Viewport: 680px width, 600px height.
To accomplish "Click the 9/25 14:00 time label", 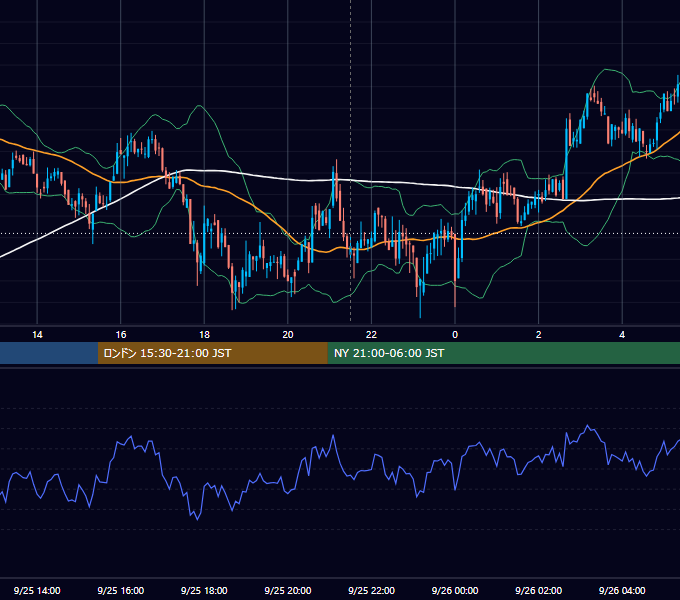I will (x=37, y=590).
